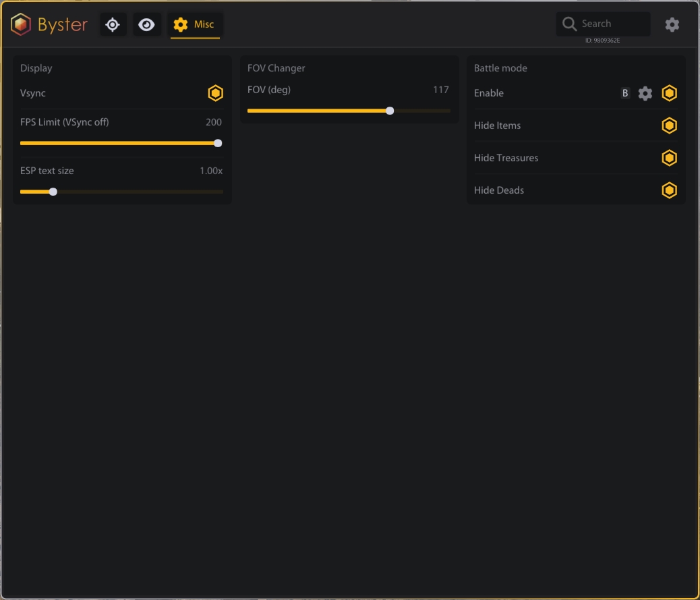The width and height of the screenshot is (700, 600).
Task: Click the ESP text size value 1.00x
Action: point(210,171)
